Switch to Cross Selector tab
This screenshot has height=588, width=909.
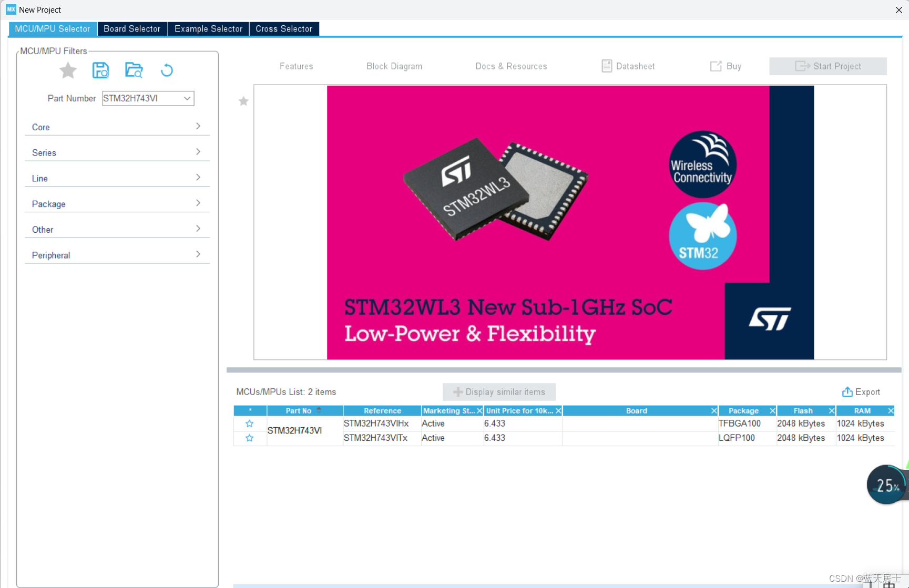(284, 29)
